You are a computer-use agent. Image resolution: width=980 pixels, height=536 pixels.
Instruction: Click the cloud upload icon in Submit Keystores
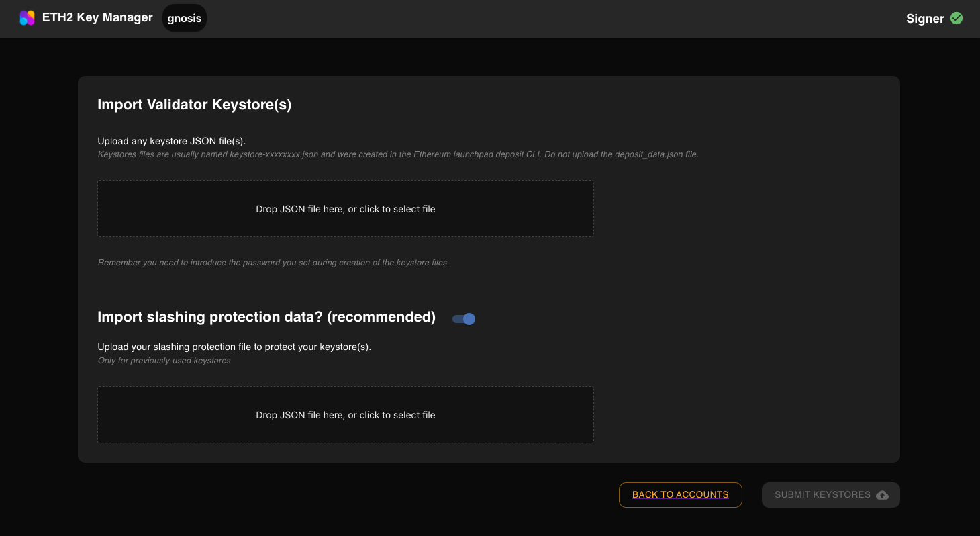pyautogui.click(x=883, y=495)
